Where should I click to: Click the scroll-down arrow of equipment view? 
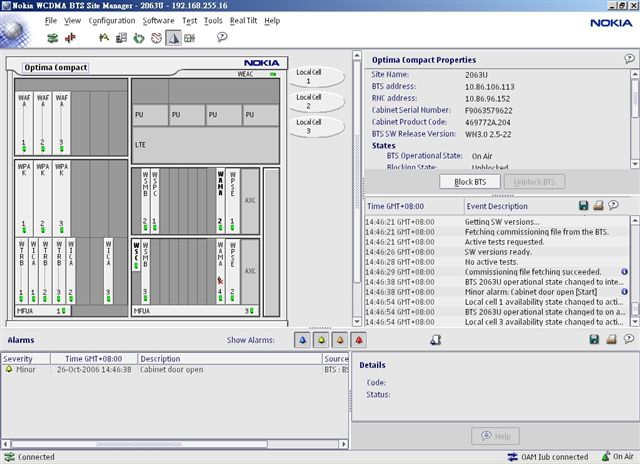click(x=357, y=322)
